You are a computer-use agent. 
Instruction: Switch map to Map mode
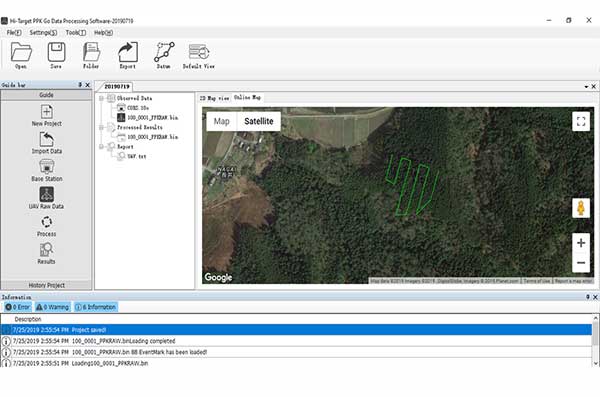222,121
